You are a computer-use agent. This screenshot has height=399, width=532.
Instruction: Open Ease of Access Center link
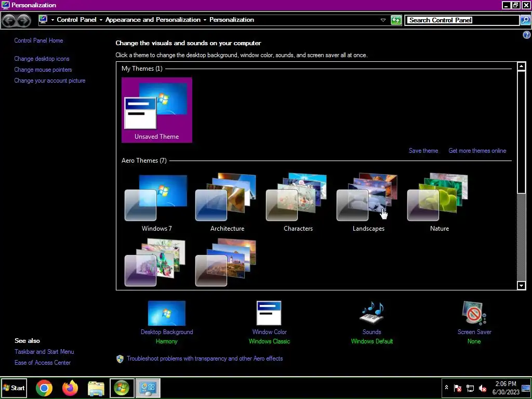pos(43,362)
